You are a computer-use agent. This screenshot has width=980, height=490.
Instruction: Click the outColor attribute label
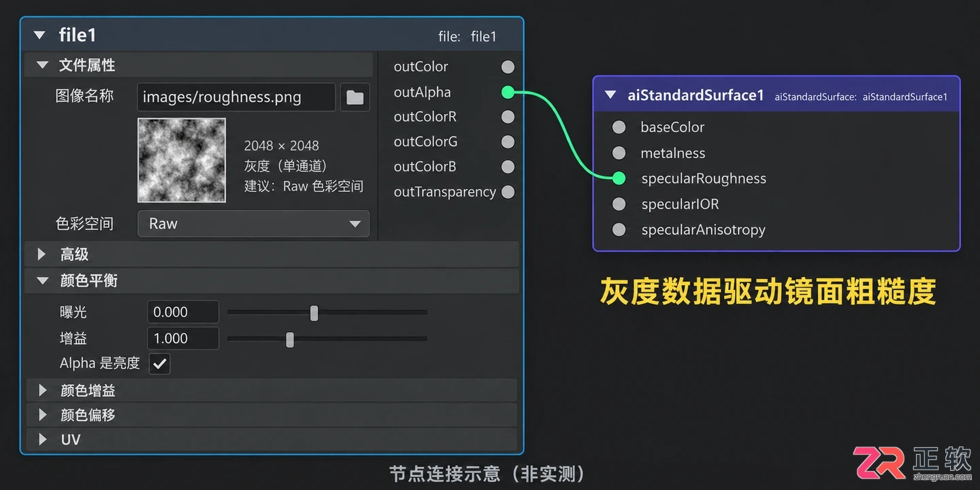(x=421, y=67)
